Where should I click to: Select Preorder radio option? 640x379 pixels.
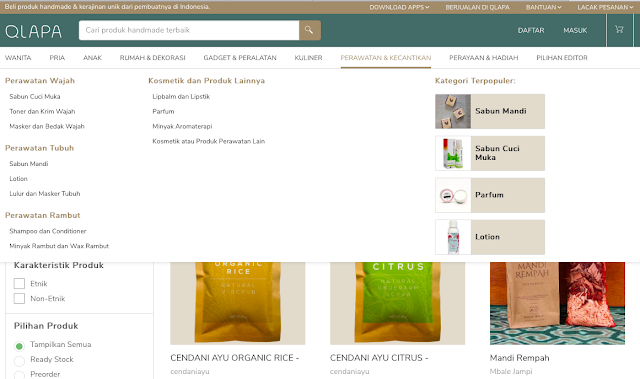pyautogui.click(x=19, y=375)
